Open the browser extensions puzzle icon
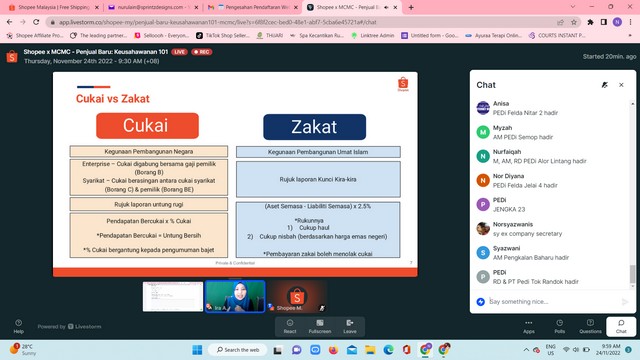 590,22
